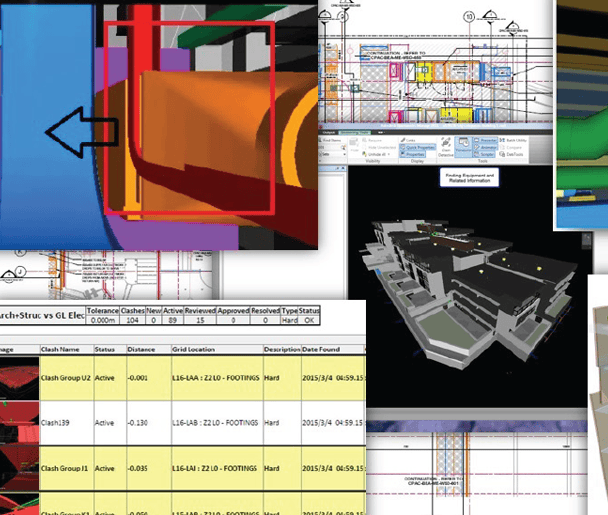Image resolution: width=608 pixels, height=515 pixels.
Task: Click the Reviewed count 15
Action: [x=200, y=320]
